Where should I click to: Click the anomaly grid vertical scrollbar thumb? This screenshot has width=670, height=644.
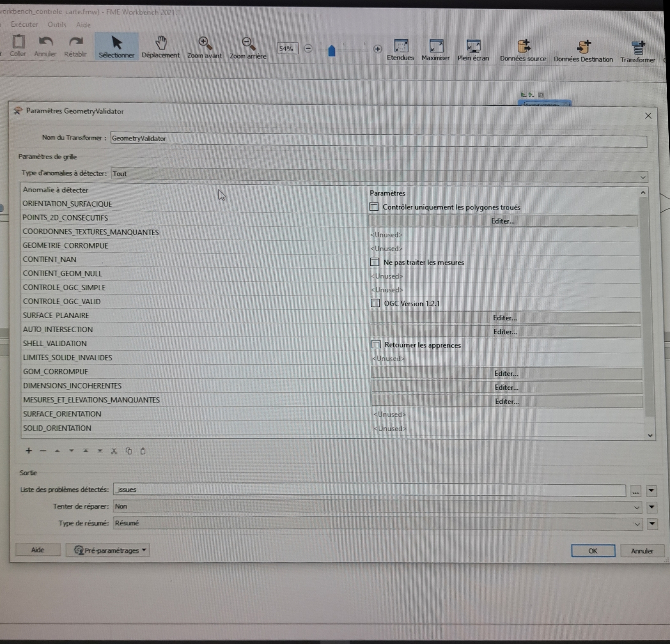[646, 306]
